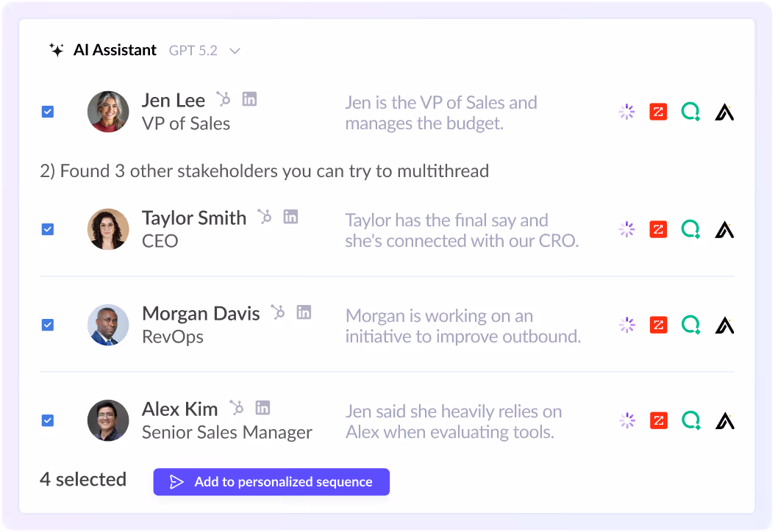
Task: Click HubSpot icon next to Morgan Davis
Action: [277, 312]
